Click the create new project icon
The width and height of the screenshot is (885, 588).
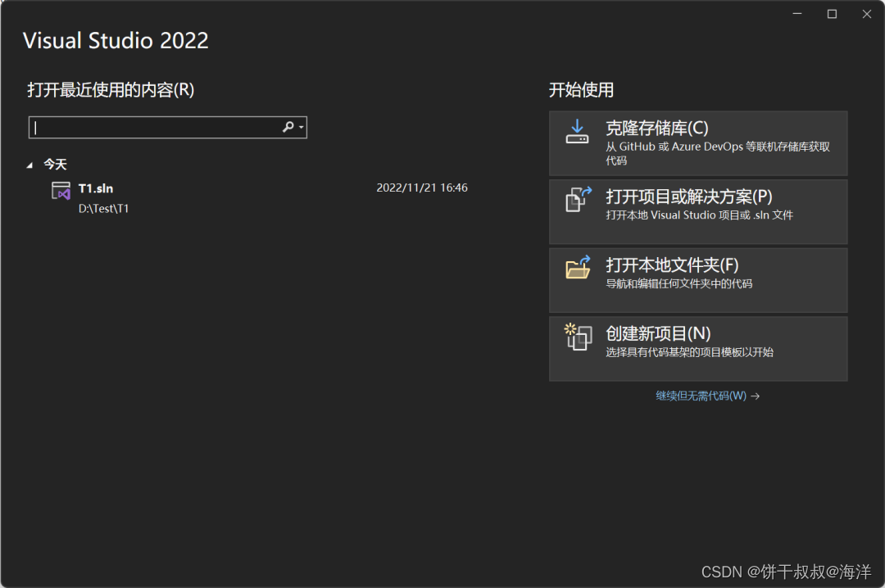[x=578, y=337]
